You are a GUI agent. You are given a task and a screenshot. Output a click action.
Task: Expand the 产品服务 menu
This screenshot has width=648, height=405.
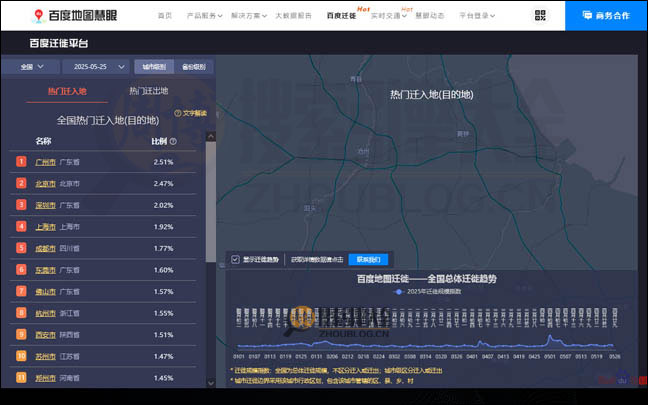[x=205, y=16]
